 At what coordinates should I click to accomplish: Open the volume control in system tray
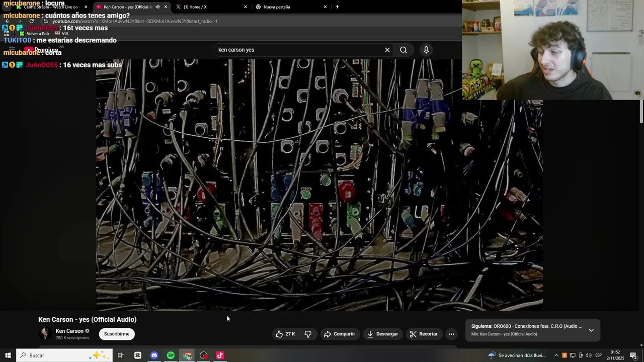[x=589, y=355]
